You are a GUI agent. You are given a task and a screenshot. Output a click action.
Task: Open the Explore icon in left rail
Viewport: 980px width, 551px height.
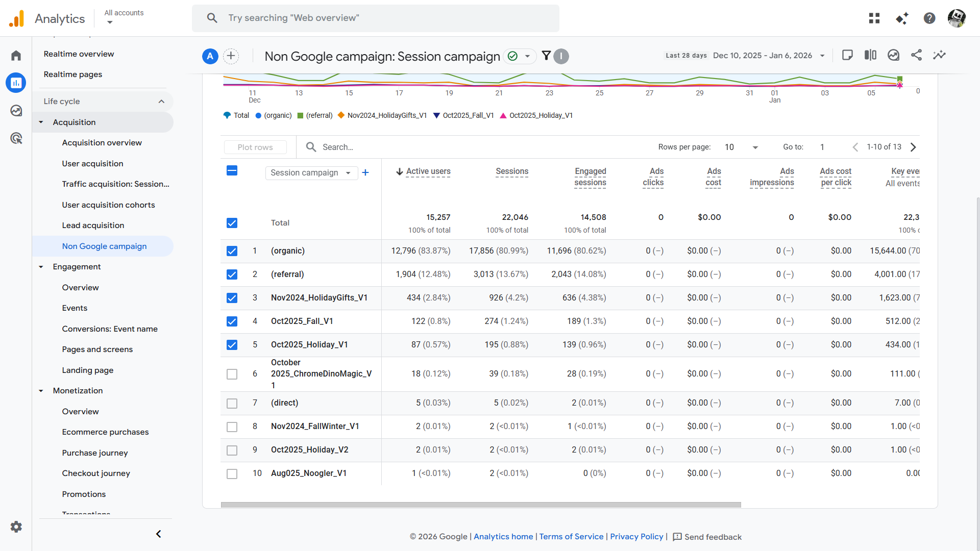point(16,111)
